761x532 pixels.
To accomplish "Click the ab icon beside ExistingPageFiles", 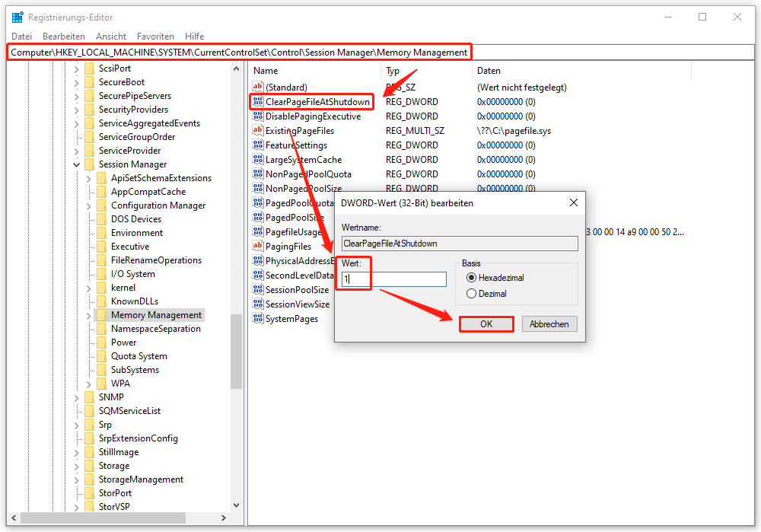I will click(x=258, y=130).
